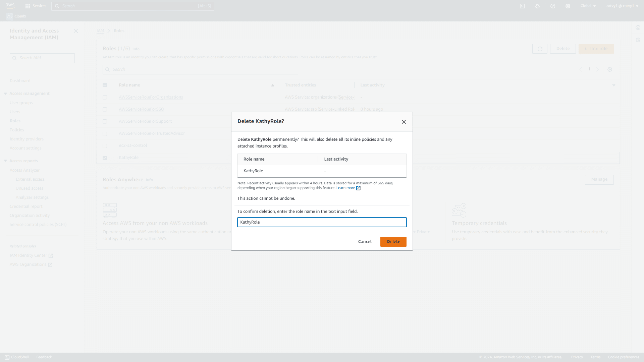644x362 pixels.
Task: Click the Cancel button in dialog
Action: (x=365, y=241)
